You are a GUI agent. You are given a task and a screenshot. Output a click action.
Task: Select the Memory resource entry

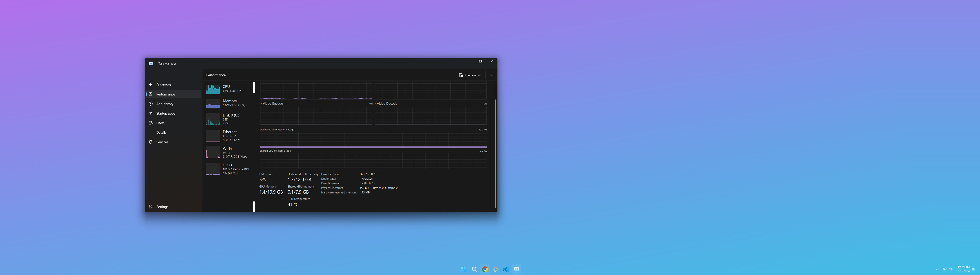[229, 103]
